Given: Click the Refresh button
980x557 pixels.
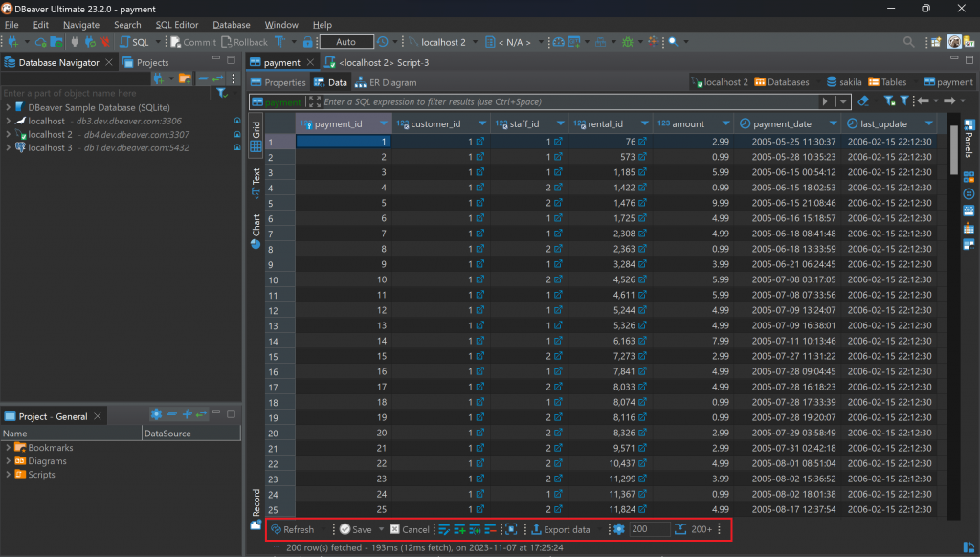Looking at the screenshot, I should [x=293, y=529].
